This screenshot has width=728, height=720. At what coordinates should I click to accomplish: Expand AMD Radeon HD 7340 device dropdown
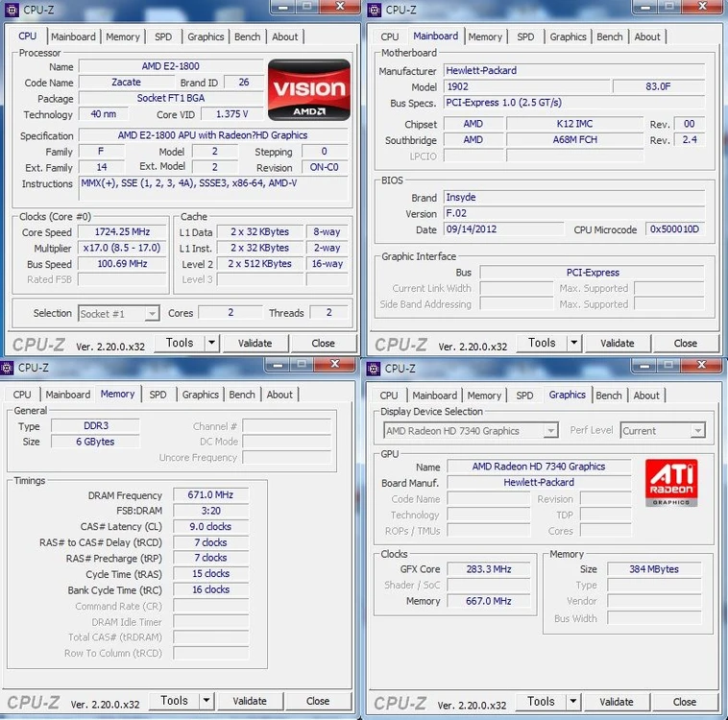(x=550, y=431)
